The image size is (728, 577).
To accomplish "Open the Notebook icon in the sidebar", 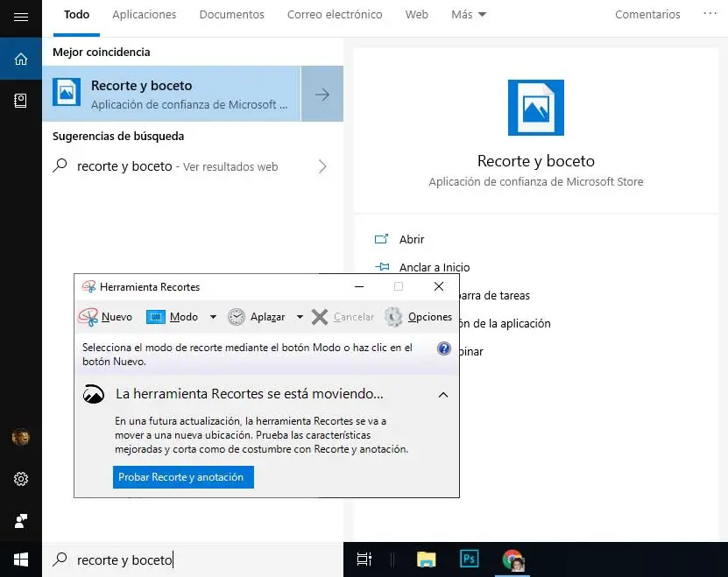I will [x=20, y=101].
